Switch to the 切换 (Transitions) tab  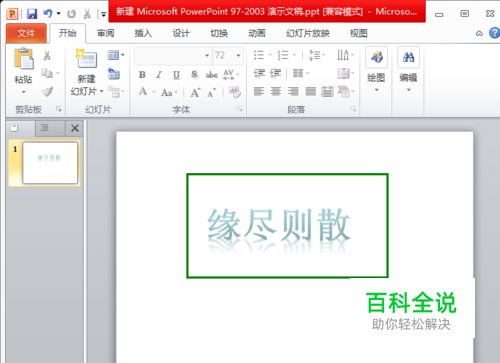pos(219,33)
